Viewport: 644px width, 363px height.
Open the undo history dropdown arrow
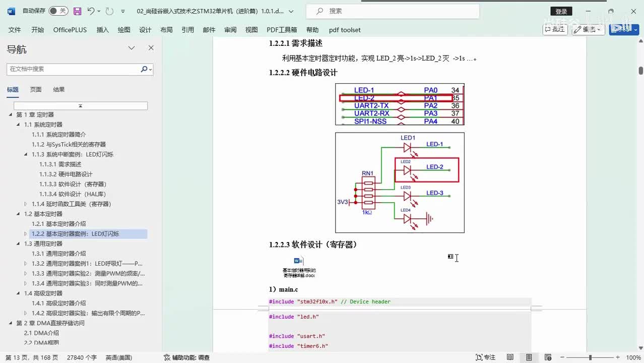(99, 11)
